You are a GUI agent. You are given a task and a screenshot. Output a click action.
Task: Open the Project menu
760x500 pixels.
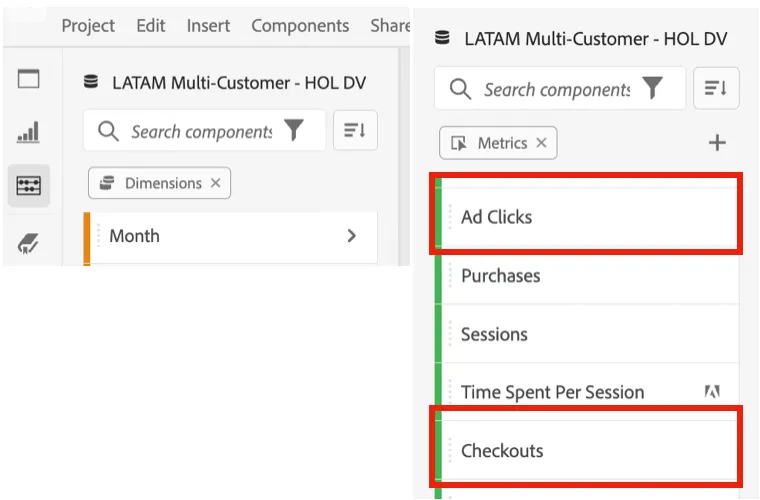click(x=88, y=25)
